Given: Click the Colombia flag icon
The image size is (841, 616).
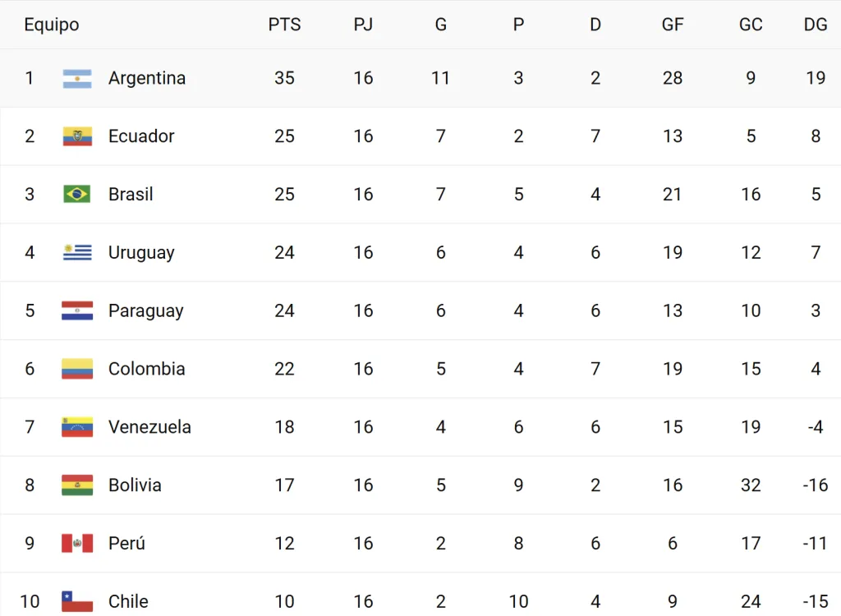Looking at the screenshot, I should pos(77,370).
